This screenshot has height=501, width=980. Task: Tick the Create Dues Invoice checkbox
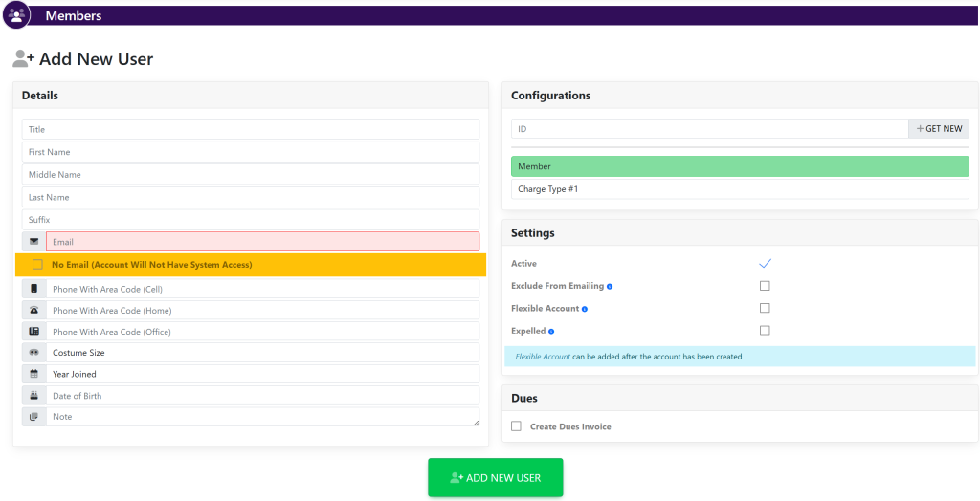pyautogui.click(x=517, y=426)
